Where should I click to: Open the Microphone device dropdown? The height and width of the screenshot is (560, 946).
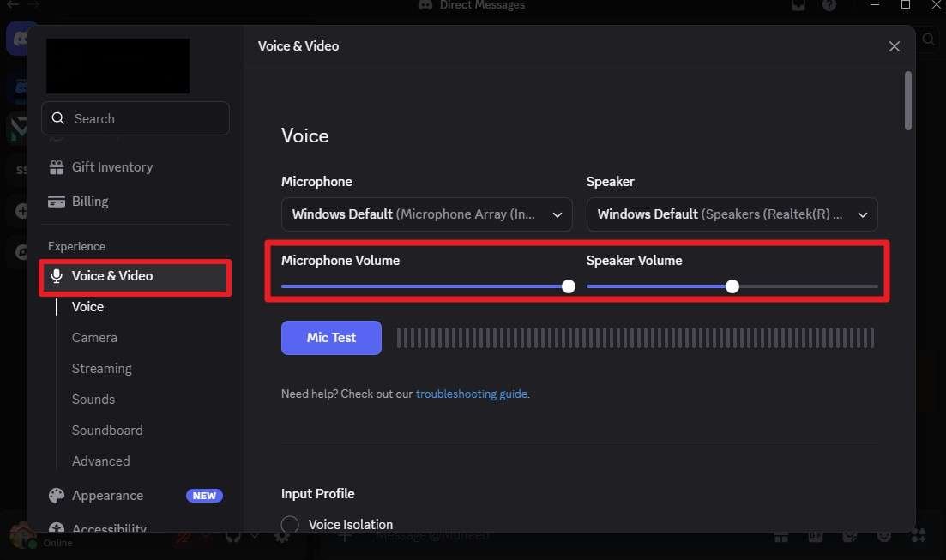click(x=426, y=214)
